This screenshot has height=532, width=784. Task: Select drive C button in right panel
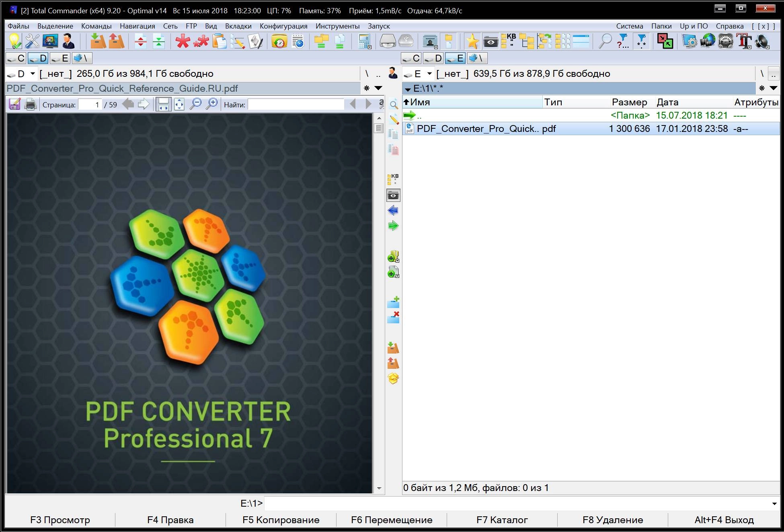point(412,58)
